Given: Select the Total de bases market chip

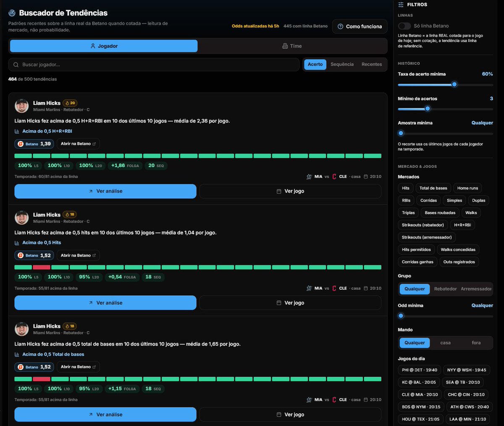Looking at the screenshot, I should point(433,188).
